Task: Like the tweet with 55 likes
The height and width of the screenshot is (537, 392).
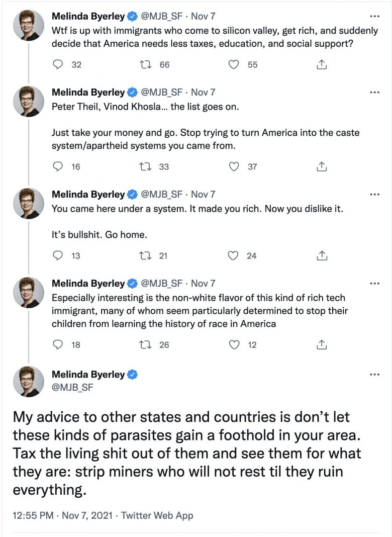Action: (x=233, y=64)
